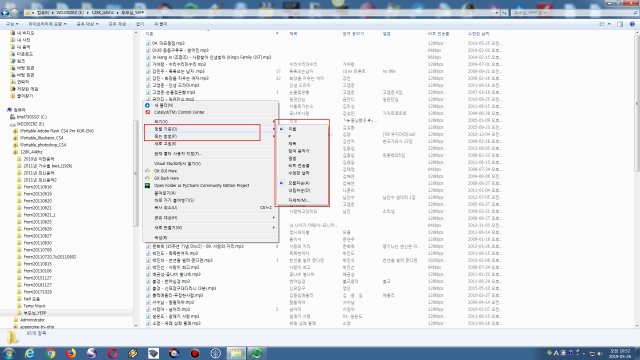640x360 pixels.
Task: Open the first toolbar dropdown menu
Action: [x=12, y=24]
